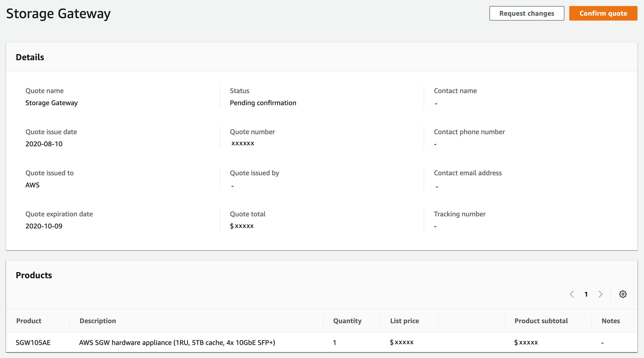This screenshot has width=644, height=358.
Task: Click the Product column header
Action: point(29,321)
